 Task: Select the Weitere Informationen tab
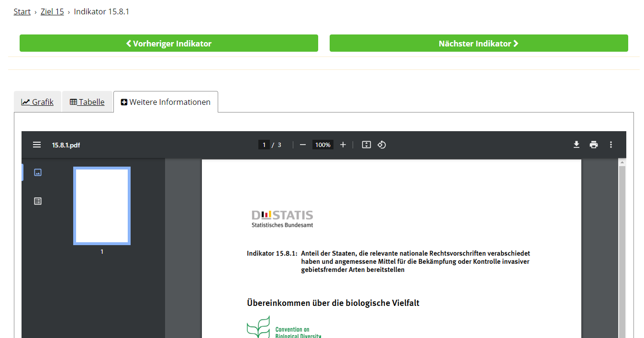click(166, 102)
